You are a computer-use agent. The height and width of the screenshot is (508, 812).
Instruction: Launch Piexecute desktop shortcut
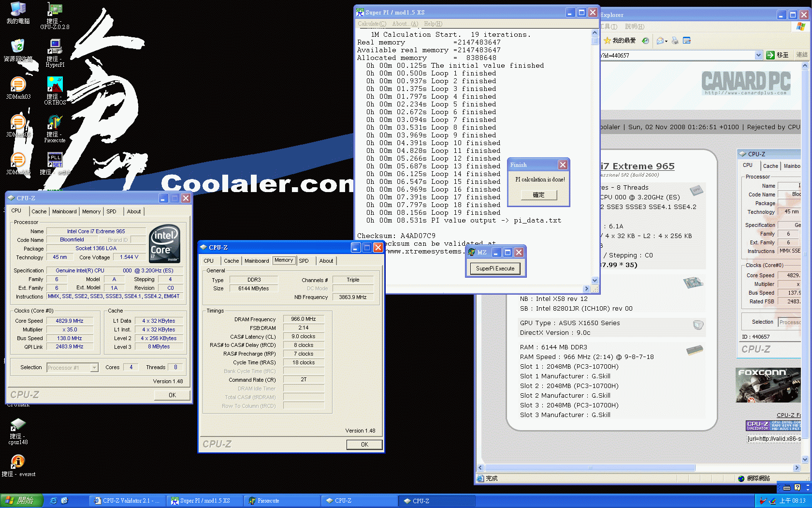click(x=55, y=129)
